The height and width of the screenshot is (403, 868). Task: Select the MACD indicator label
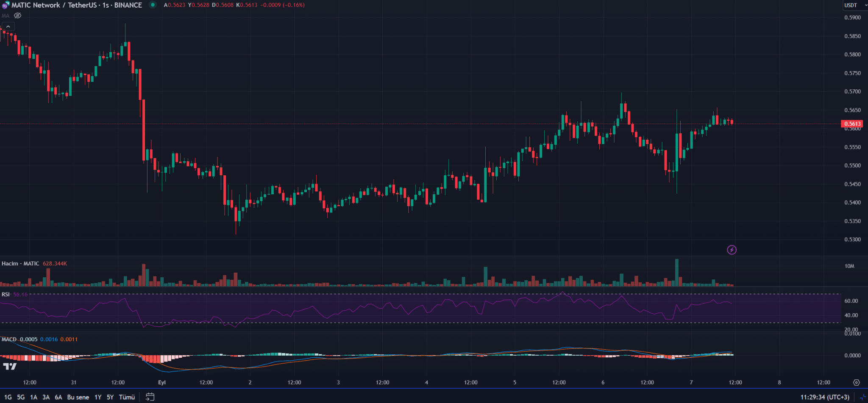click(9, 339)
